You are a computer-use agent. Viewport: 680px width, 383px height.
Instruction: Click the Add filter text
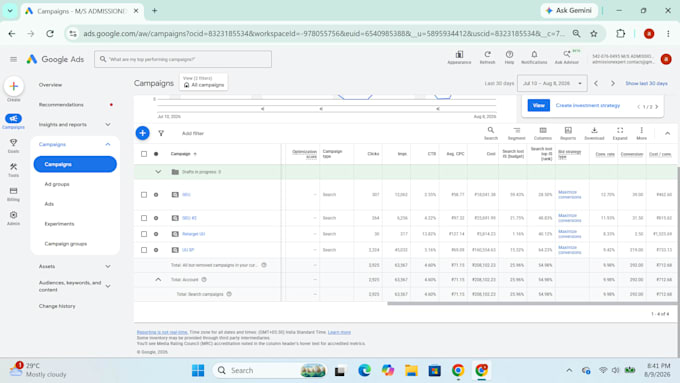(x=193, y=134)
